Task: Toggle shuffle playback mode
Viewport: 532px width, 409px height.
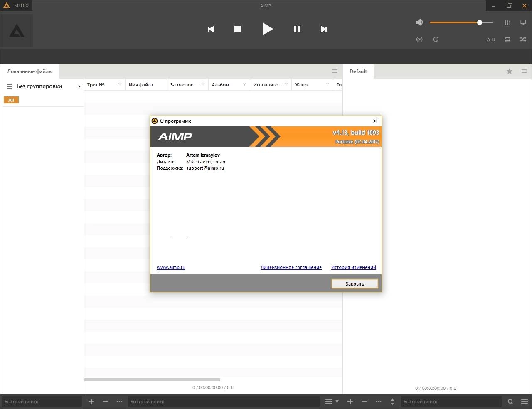Action: pyautogui.click(x=523, y=39)
